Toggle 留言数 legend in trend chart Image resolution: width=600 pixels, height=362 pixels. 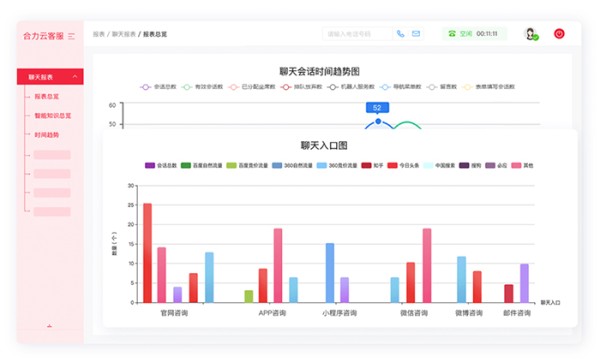442,87
